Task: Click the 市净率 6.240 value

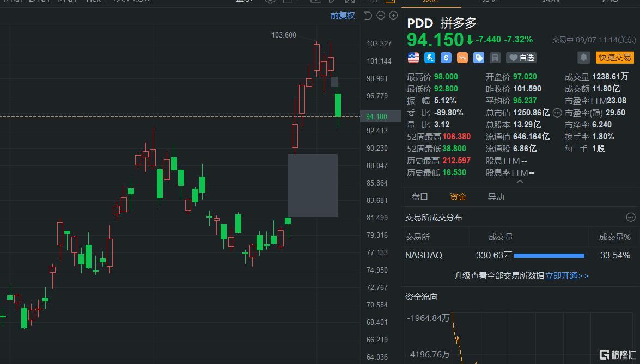Action: [602, 125]
